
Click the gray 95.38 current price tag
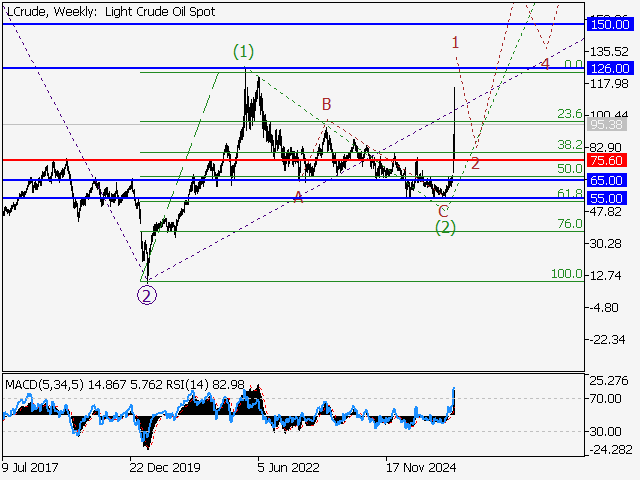pos(607,125)
